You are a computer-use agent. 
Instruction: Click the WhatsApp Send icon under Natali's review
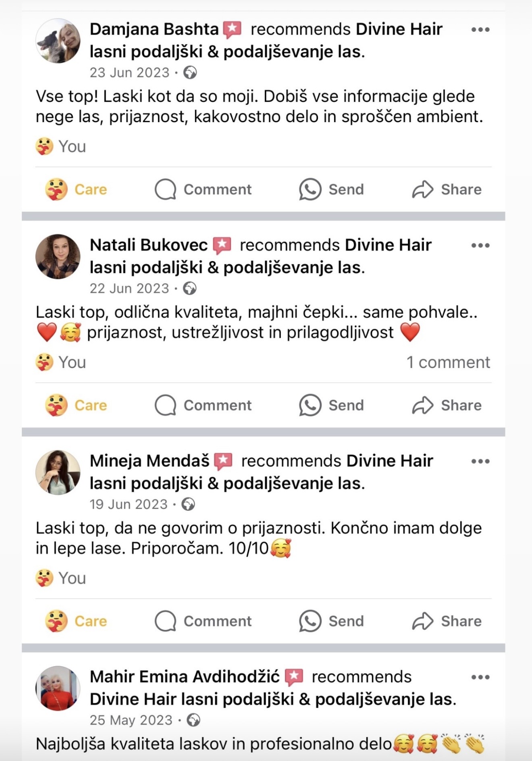click(x=310, y=405)
